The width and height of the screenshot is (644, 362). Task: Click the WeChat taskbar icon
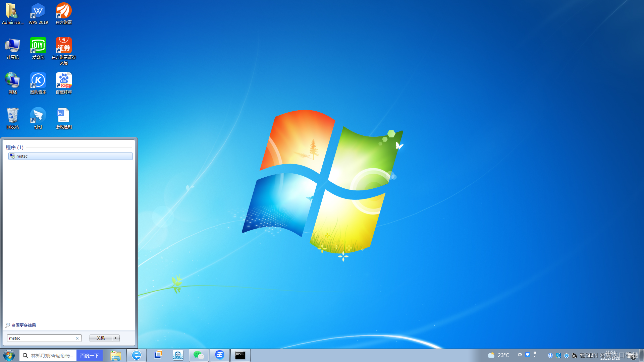(x=199, y=355)
